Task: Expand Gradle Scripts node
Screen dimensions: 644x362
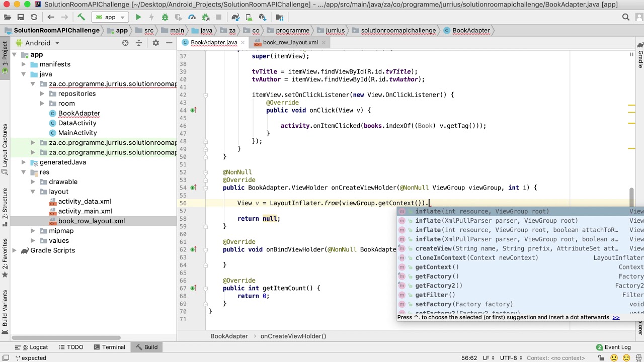Action: [x=14, y=250]
